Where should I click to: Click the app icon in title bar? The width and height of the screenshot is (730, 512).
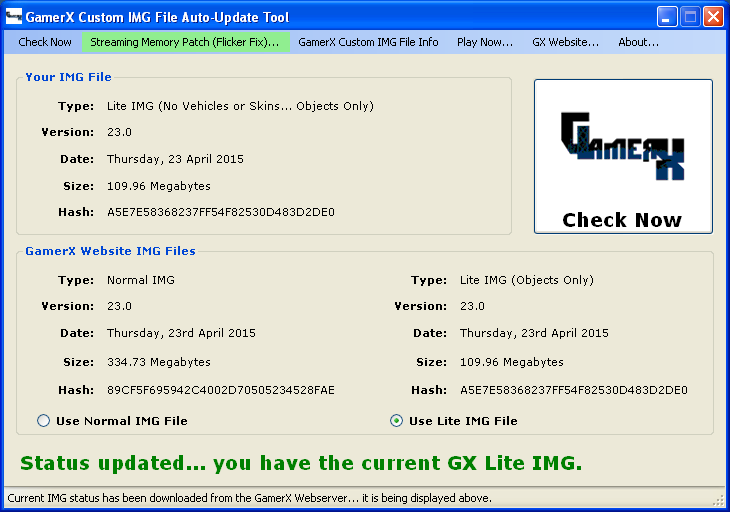(14, 17)
